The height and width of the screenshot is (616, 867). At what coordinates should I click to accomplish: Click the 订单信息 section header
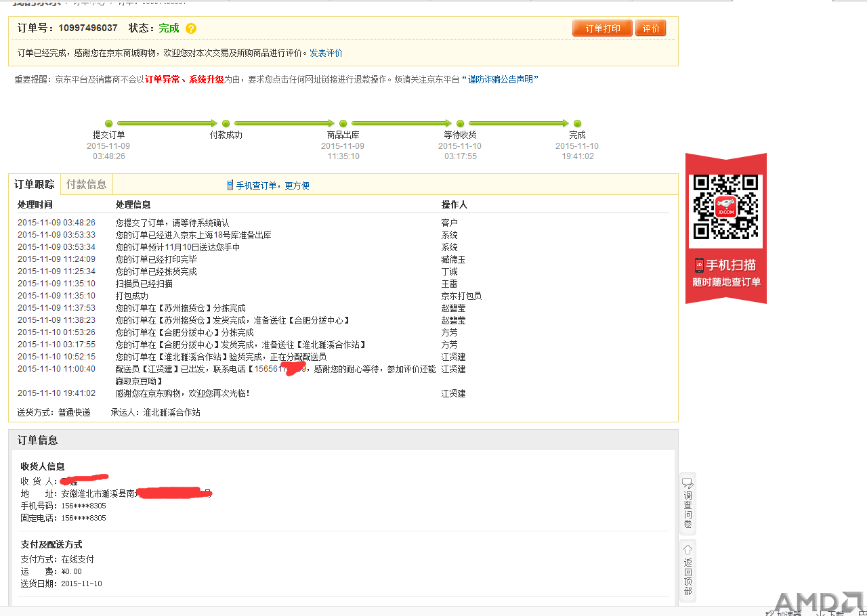[38, 440]
